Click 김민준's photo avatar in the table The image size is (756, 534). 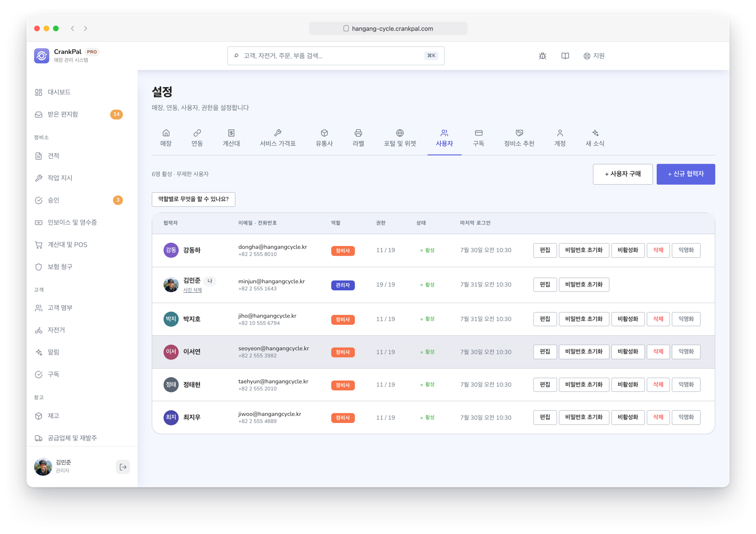[171, 285]
